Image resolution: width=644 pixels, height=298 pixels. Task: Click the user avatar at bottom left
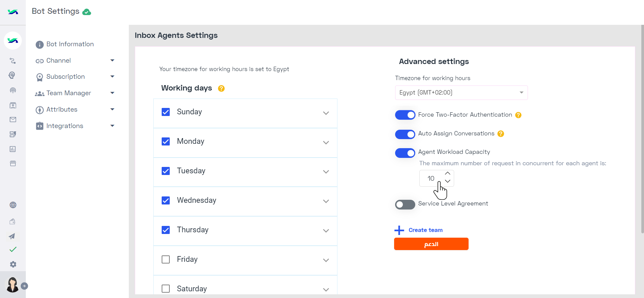click(x=13, y=285)
